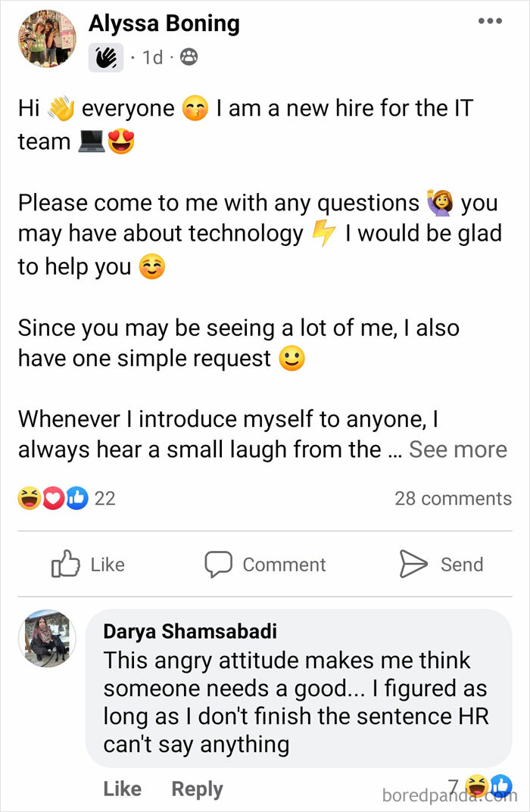Click the thumbs-up Like icon under the post
The image size is (530, 812).
click(x=65, y=565)
